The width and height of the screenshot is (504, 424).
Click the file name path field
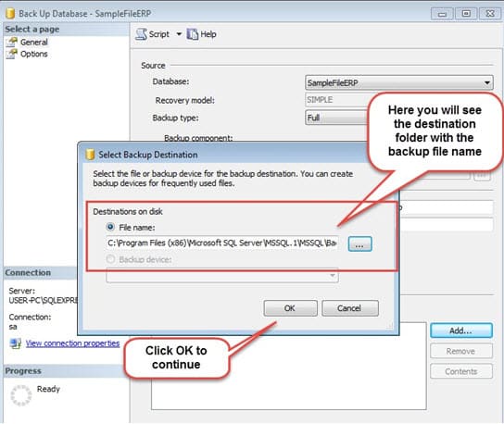pos(221,243)
